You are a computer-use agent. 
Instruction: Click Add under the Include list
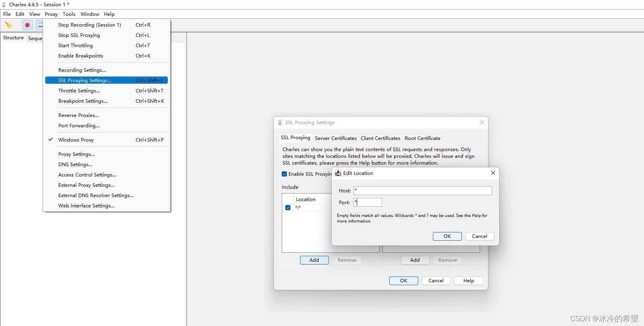[x=314, y=260]
